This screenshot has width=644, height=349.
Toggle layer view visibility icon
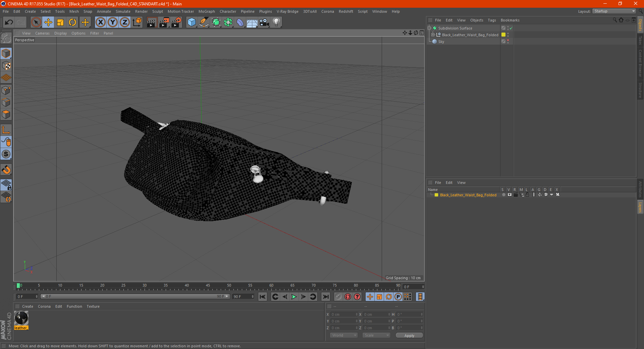[x=509, y=195]
